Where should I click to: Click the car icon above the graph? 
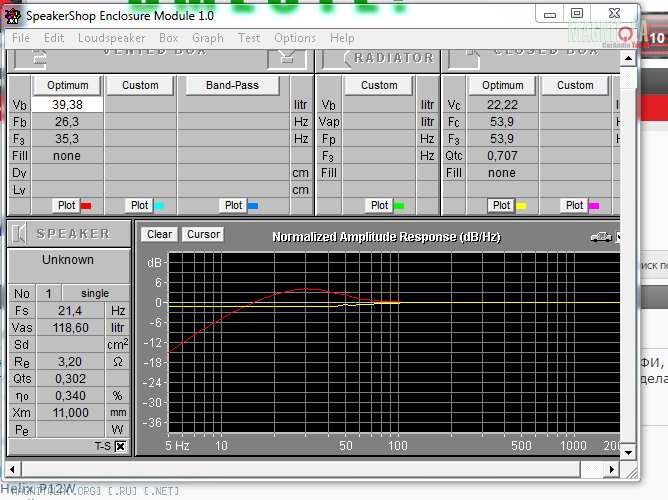(601, 236)
